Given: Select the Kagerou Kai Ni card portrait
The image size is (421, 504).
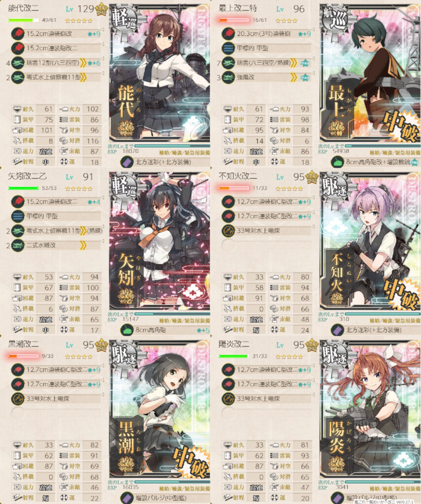Looking at the screenshot, I should [370, 409].
